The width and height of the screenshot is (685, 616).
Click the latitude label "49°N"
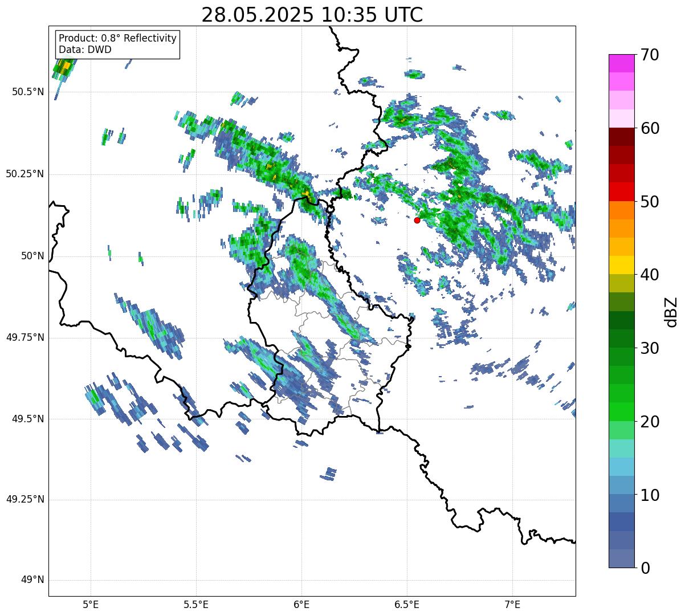pos(33,580)
